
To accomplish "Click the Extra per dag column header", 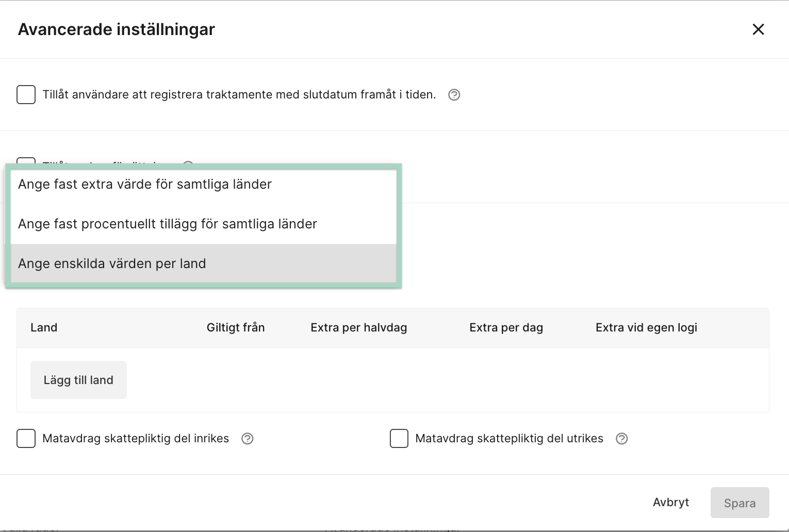I will pos(506,328).
